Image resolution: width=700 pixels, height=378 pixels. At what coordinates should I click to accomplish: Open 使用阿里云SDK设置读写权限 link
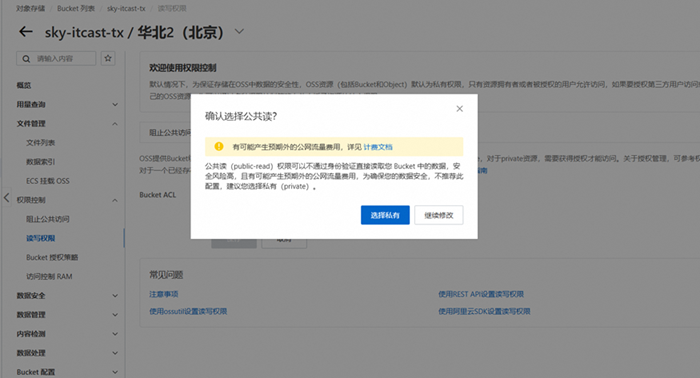[x=484, y=312]
